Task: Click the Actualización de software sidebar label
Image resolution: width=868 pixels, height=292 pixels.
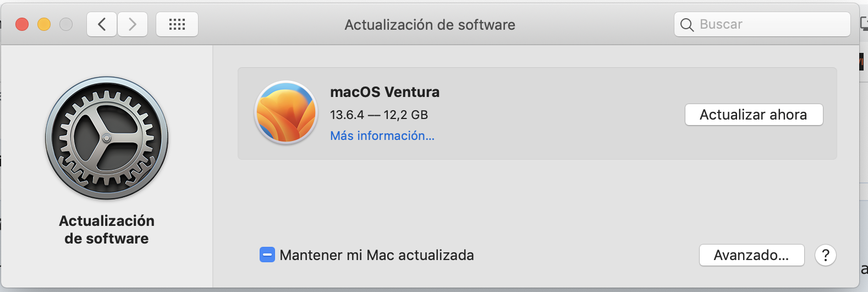Action: (x=107, y=230)
